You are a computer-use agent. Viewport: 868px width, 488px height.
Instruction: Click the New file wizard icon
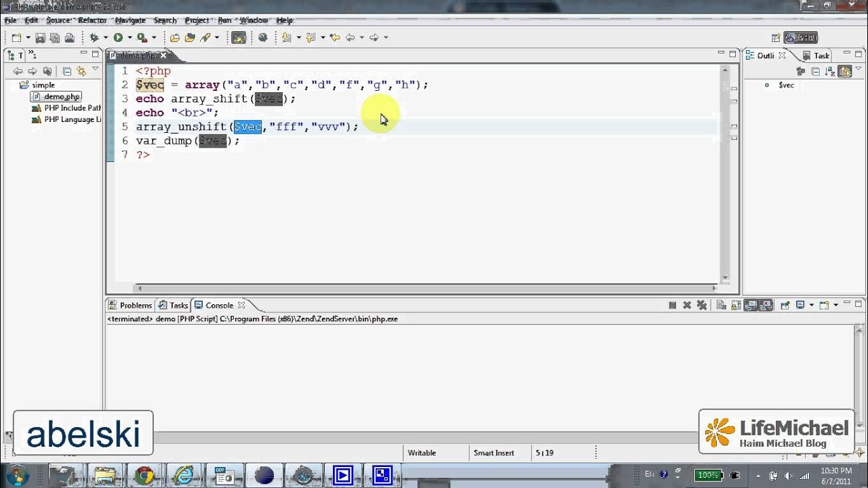click(x=16, y=38)
